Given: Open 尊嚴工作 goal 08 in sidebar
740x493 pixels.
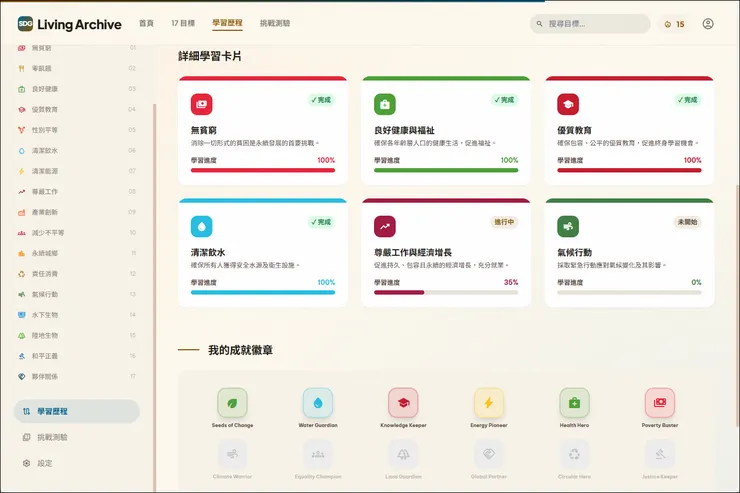Looking at the screenshot, I should pyautogui.click(x=76, y=192).
